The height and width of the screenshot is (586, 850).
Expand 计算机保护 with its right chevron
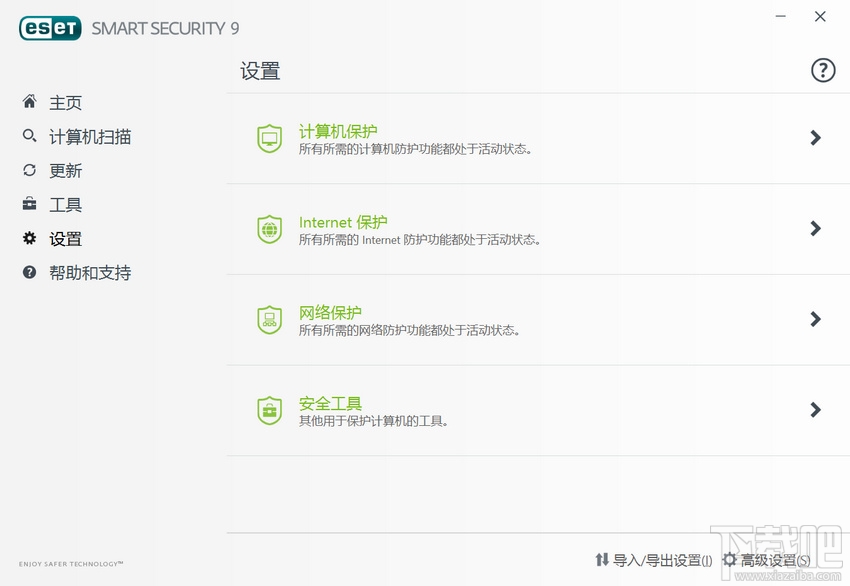click(x=814, y=138)
